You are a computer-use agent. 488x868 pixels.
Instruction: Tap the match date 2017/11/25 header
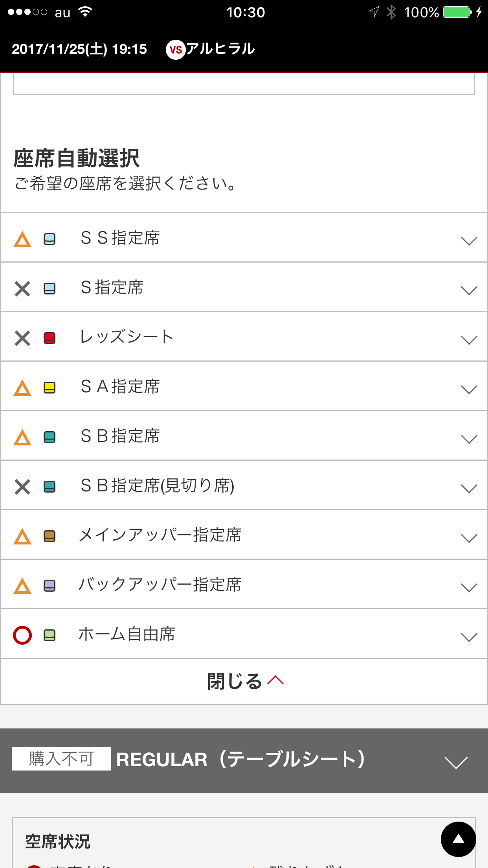pos(79,49)
